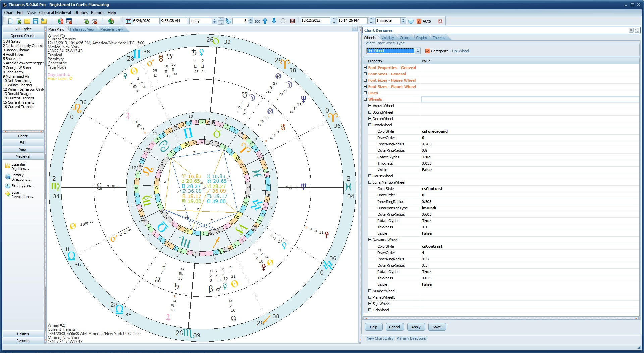Screen dimensions: 644x353
Task: Click the round gray circle toolbar button
Action: click(x=283, y=21)
